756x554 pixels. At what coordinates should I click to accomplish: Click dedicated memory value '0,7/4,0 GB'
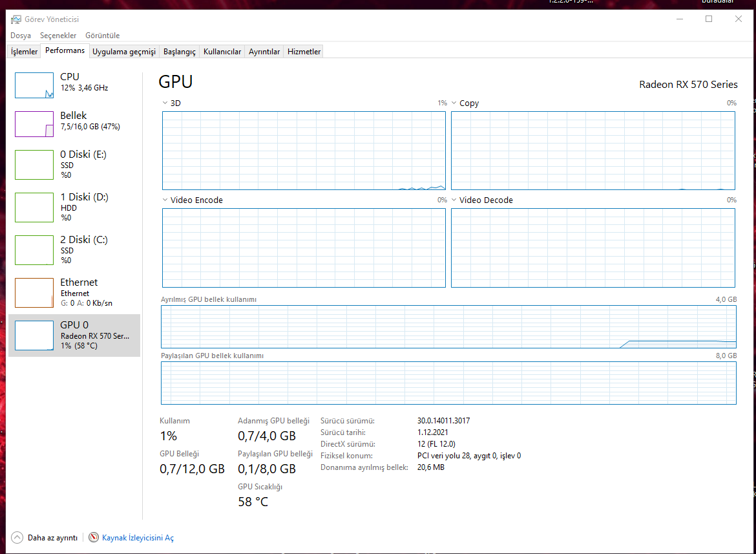[267, 436]
